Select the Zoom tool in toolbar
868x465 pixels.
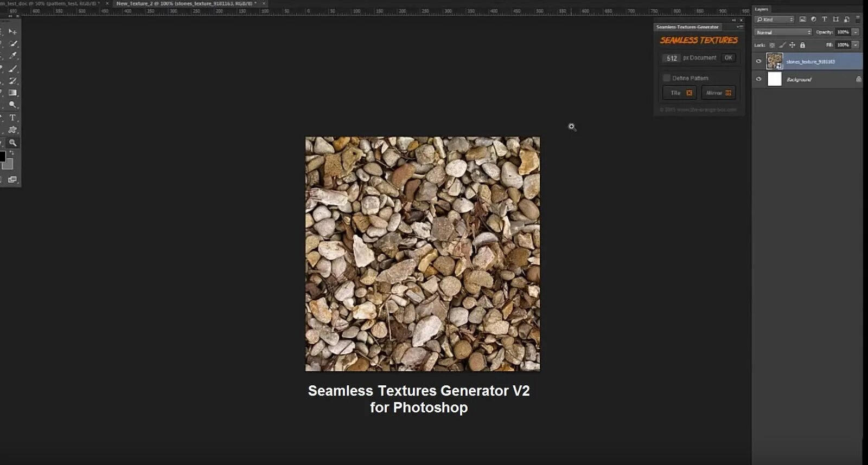13,143
